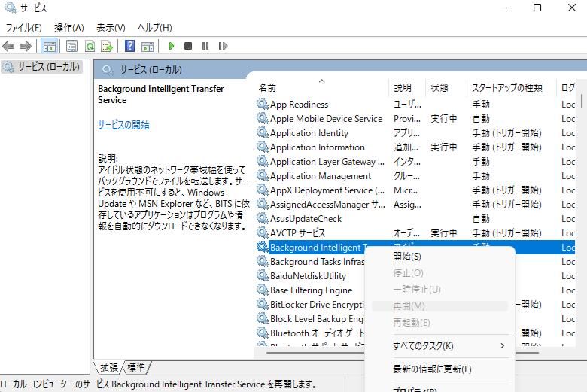Select the Bluetooth オーディオ ゲートウェイ service name

coord(317,333)
